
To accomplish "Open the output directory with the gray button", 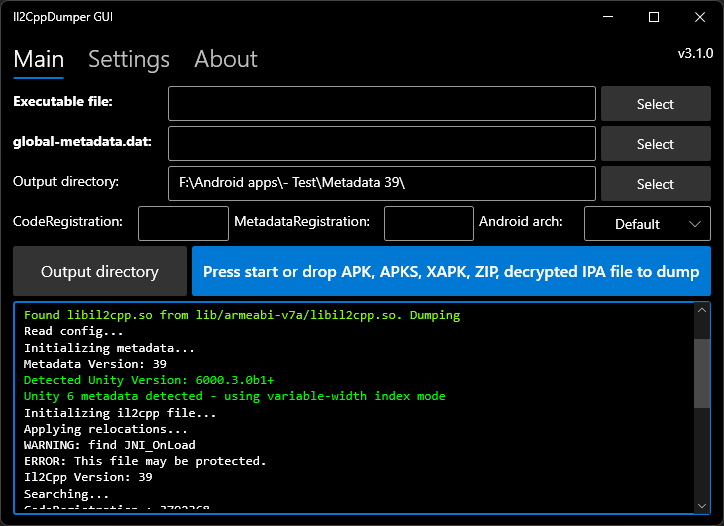I will pos(100,271).
